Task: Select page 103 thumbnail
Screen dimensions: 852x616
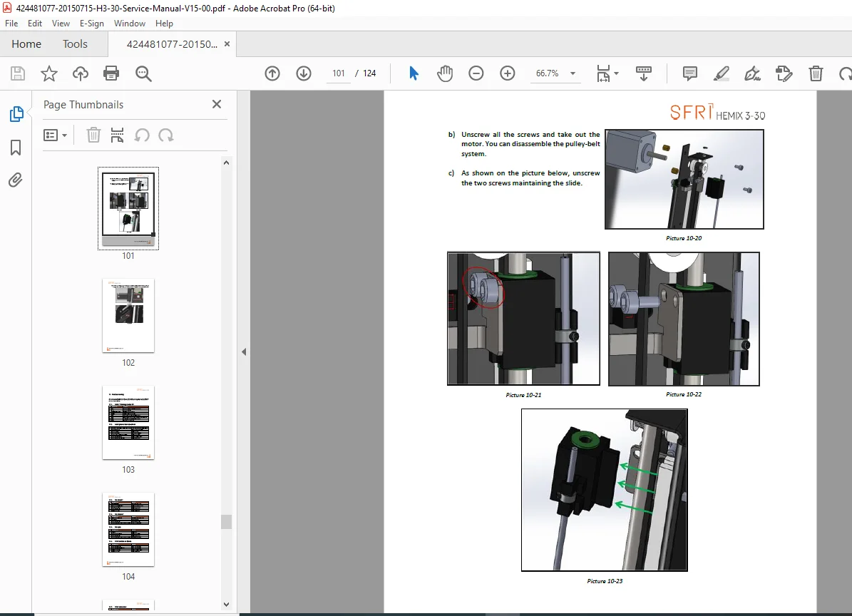Action: (128, 423)
